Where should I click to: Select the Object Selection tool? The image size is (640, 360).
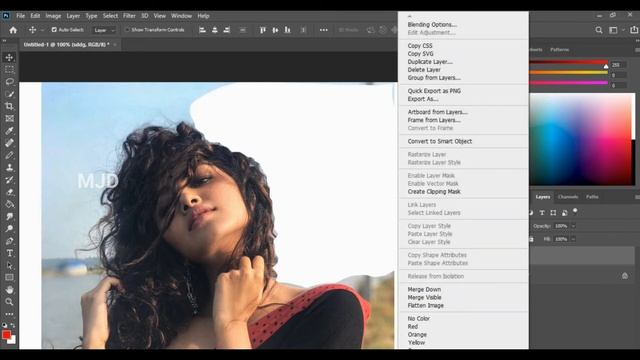coord(9,94)
